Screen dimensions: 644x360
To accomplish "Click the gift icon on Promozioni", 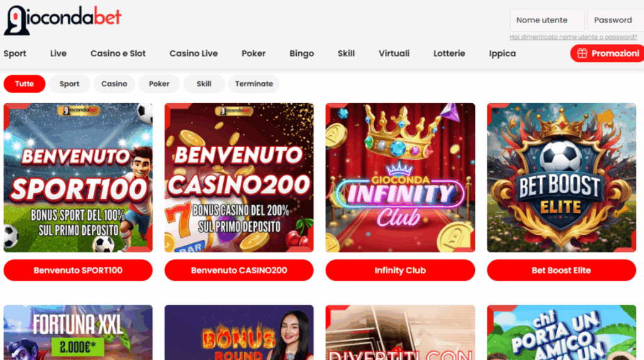I will click(x=582, y=53).
